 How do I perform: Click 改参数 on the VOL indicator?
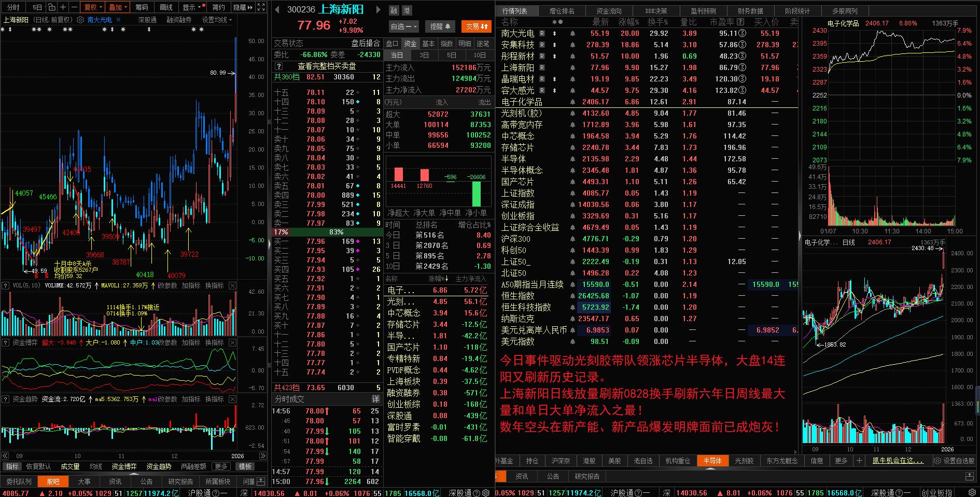[167, 285]
